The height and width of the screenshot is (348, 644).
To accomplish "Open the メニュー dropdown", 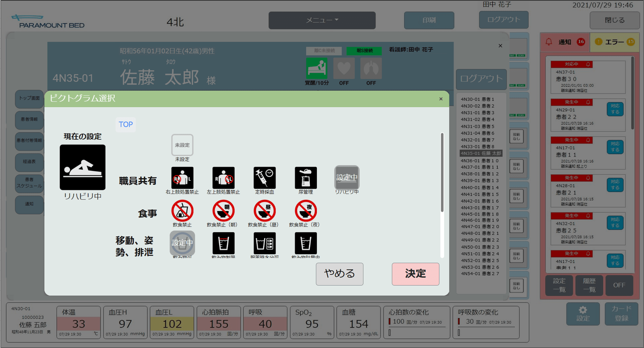I will [322, 20].
